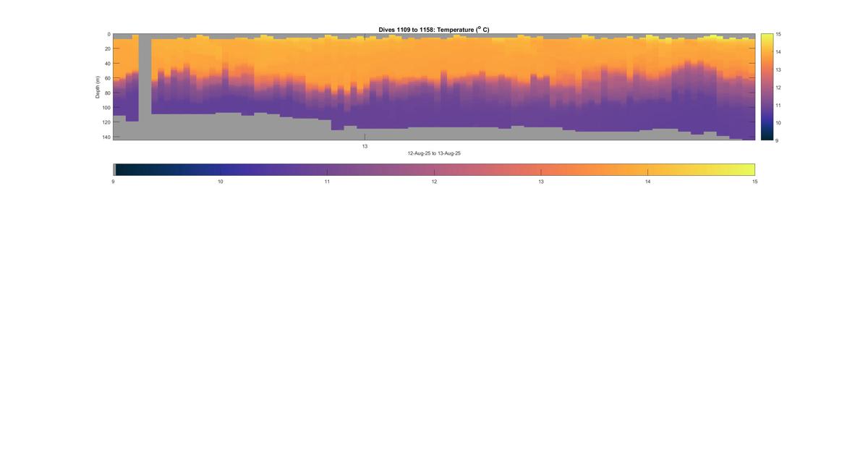Viewport: 868px width, 450px height.
Task: Click the "14" label on the vertical colorbar
Action: [x=779, y=52]
